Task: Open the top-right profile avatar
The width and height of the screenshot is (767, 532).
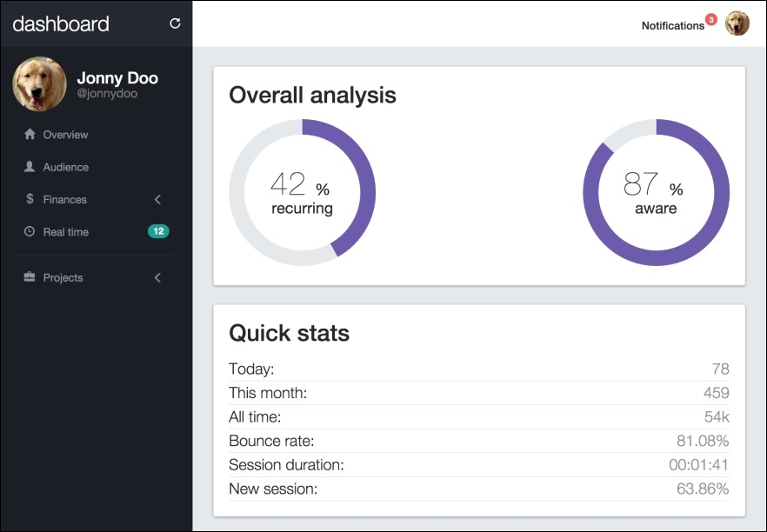Action: pyautogui.click(x=737, y=23)
